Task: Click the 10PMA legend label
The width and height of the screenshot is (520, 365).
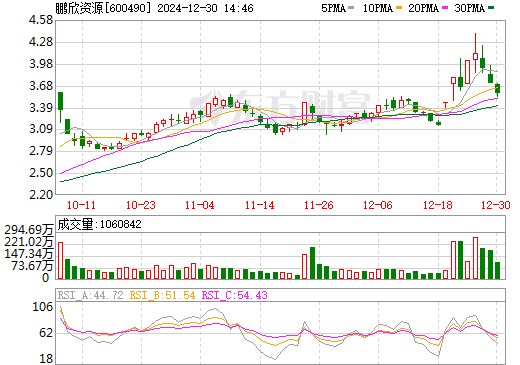Action: point(378,8)
